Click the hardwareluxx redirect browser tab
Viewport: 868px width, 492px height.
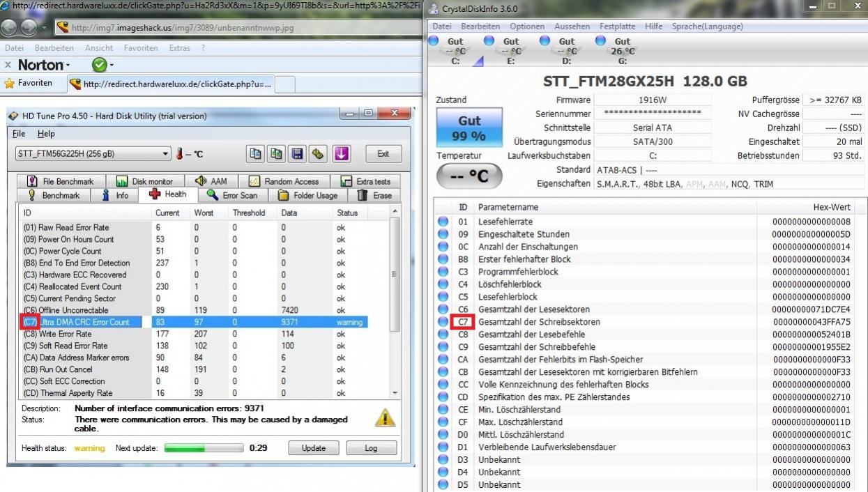(171, 84)
